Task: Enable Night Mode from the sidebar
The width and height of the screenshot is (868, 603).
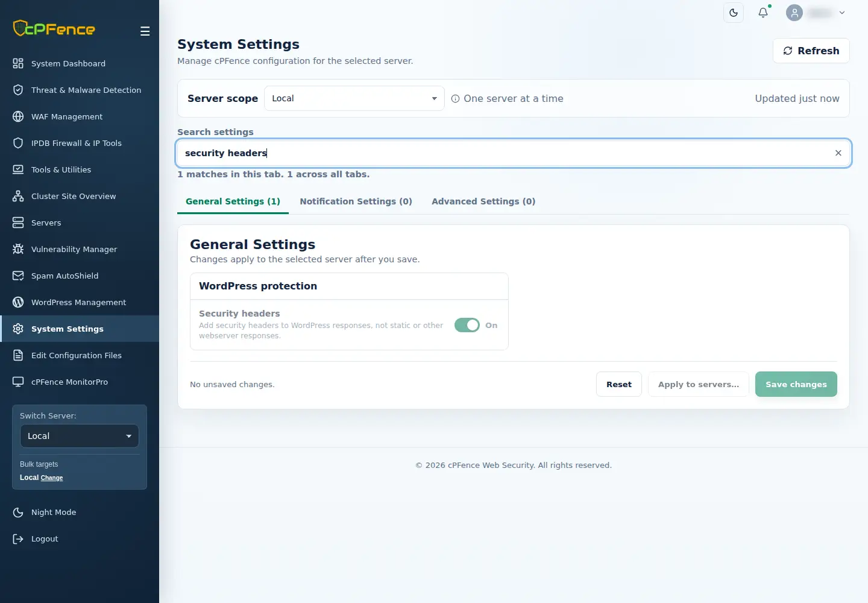Action: click(80, 512)
